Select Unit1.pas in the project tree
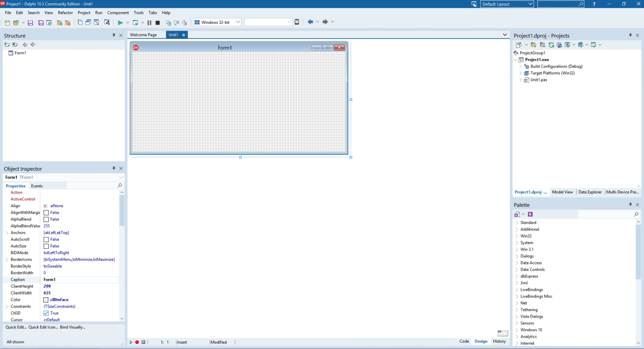The image size is (644, 349). [x=539, y=80]
